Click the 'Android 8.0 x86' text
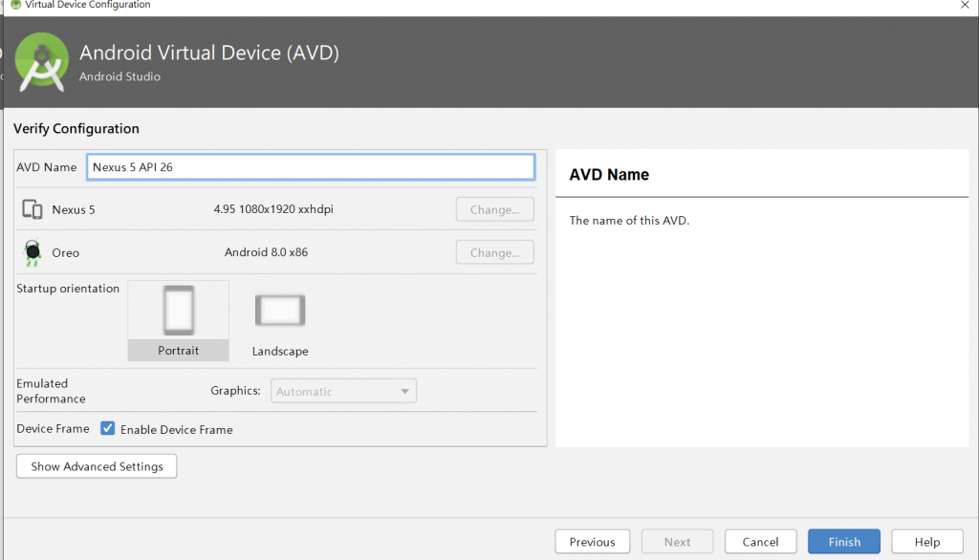This screenshot has width=979, height=560. click(266, 252)
